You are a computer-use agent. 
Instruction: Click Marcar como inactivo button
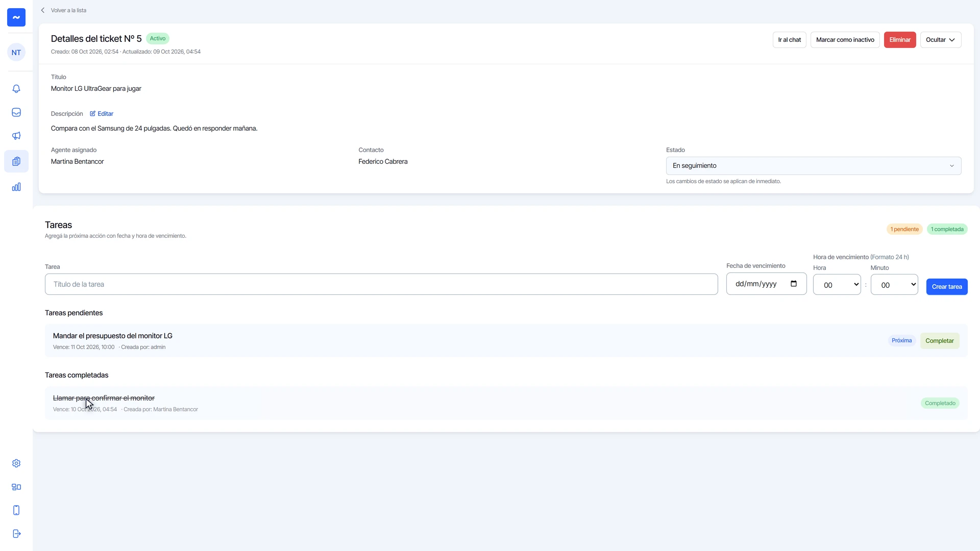[845, 40]
